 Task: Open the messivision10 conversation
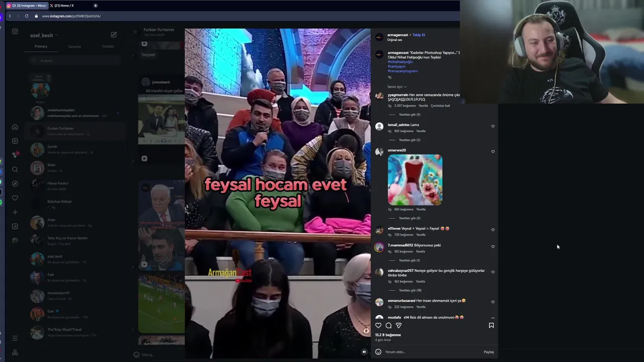tap(74, 295)
